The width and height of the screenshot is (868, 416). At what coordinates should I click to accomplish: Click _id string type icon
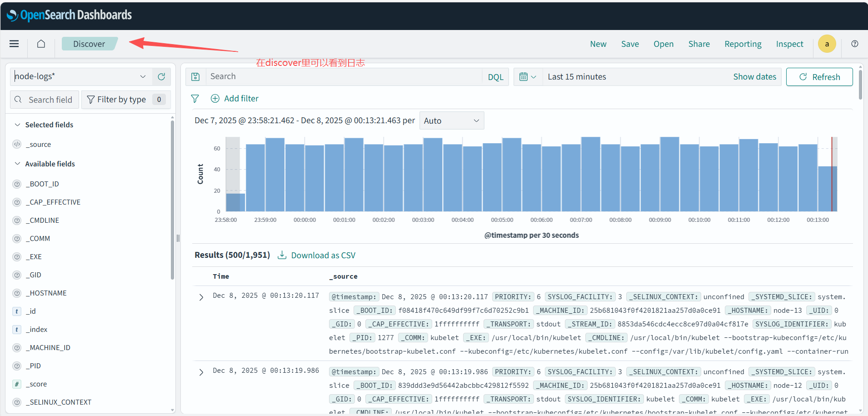17,311
